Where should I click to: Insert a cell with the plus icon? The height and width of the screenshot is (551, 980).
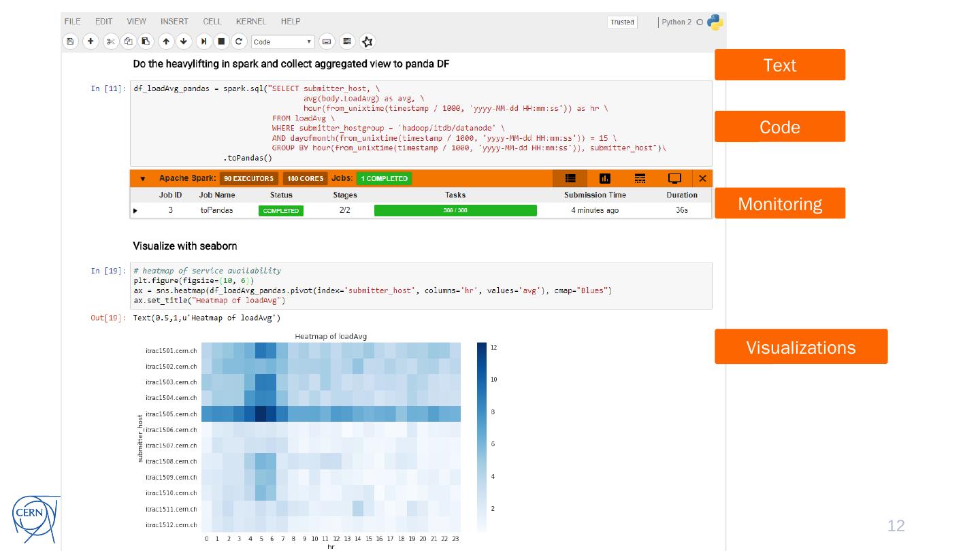(x=91, y=41)
